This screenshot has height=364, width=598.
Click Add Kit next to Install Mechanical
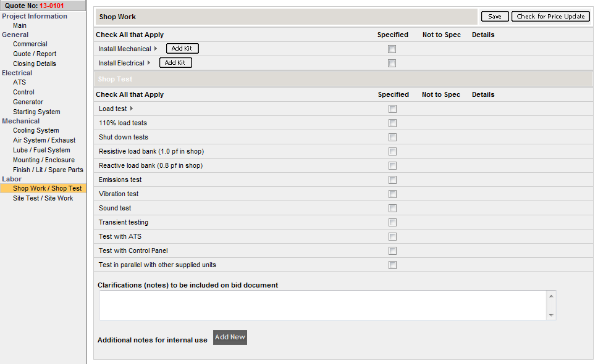(182, 49)
